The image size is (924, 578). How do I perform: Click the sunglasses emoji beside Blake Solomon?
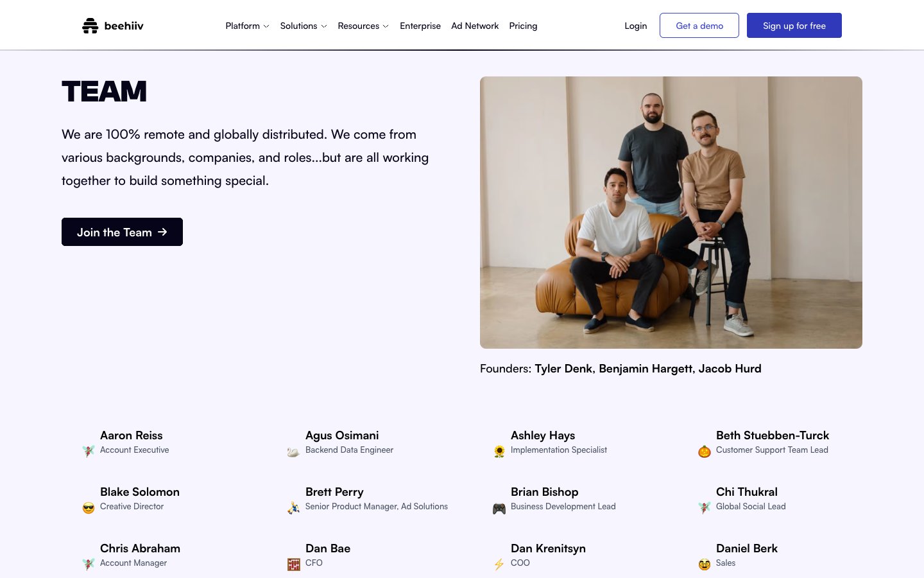(x=89, y=508)
